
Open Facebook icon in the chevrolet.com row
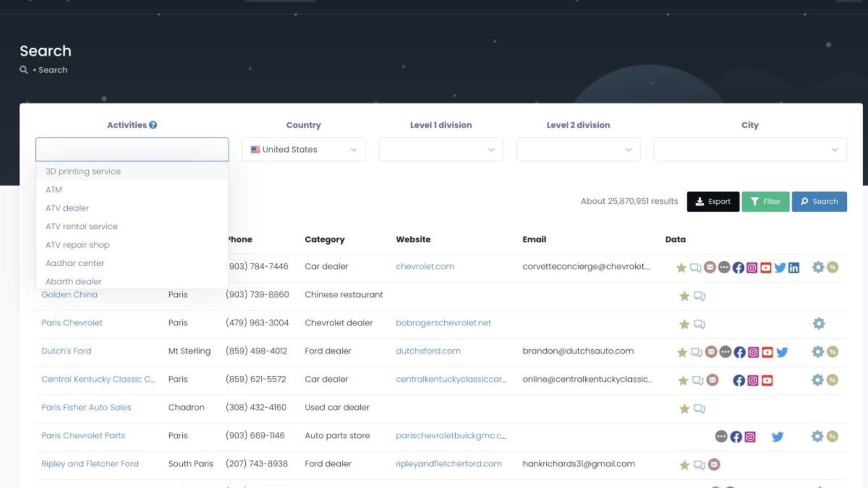pos(738,267)
